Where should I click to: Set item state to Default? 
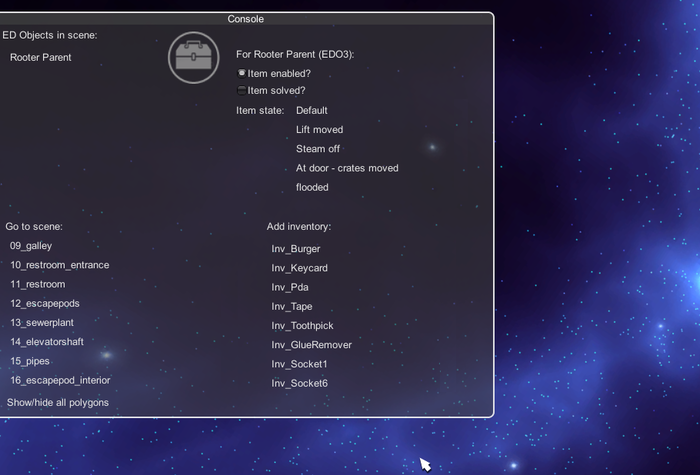coord(312,111)
